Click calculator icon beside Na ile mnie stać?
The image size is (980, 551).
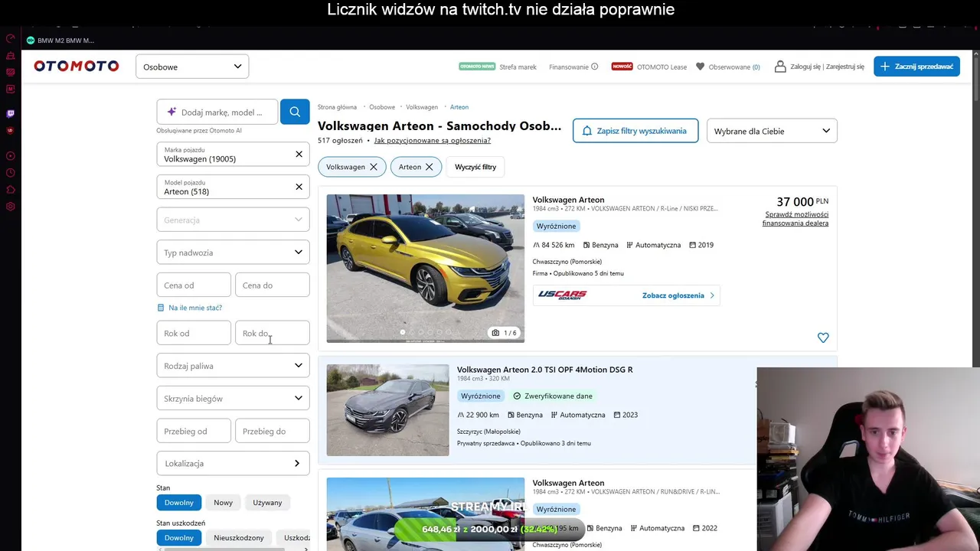pyautogui.click(x=161, y=308)
